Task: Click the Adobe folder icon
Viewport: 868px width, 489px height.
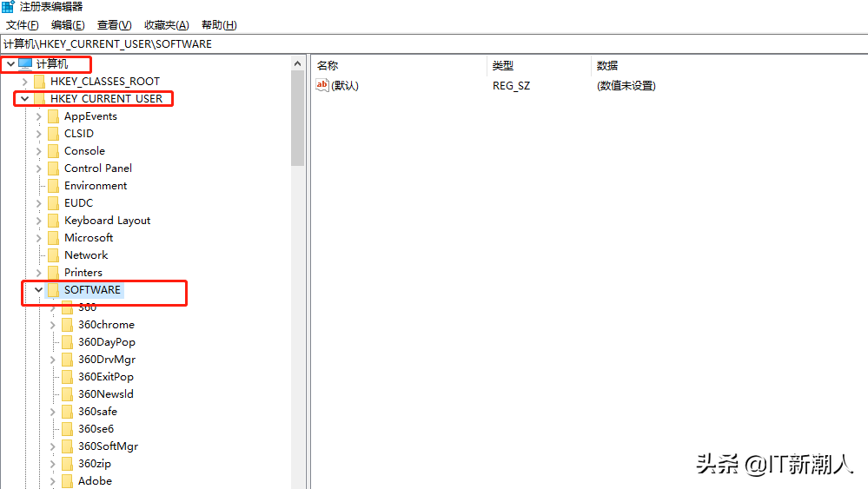Action: (x=67, y=481)
